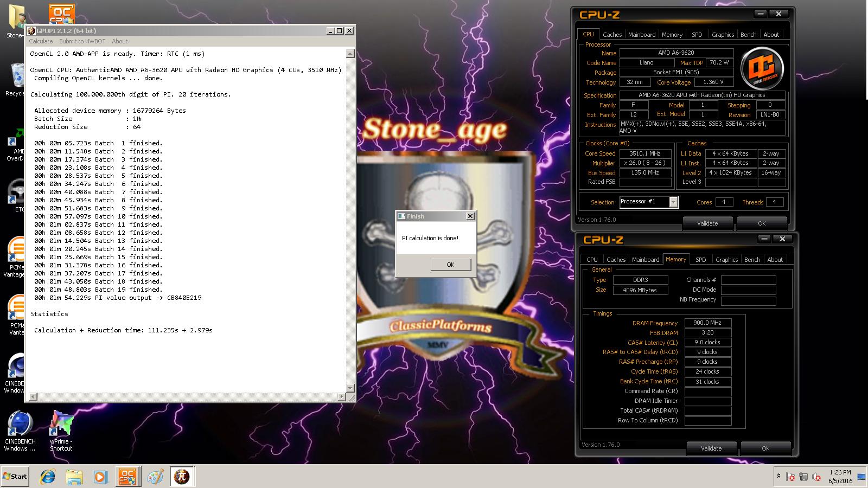This screenshot has height=488, width=868.
Task: Click the GPUPI title bar icon
Action: pos(31,31)
